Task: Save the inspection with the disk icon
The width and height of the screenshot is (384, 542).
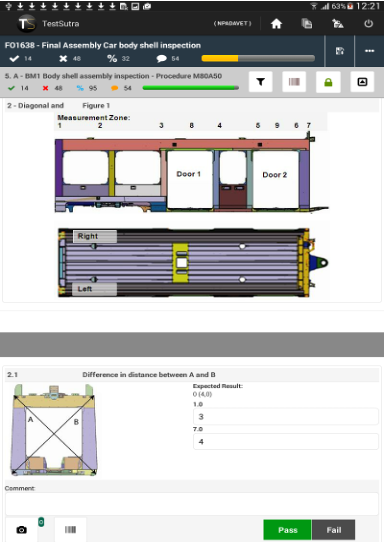Action: [340, 51]
